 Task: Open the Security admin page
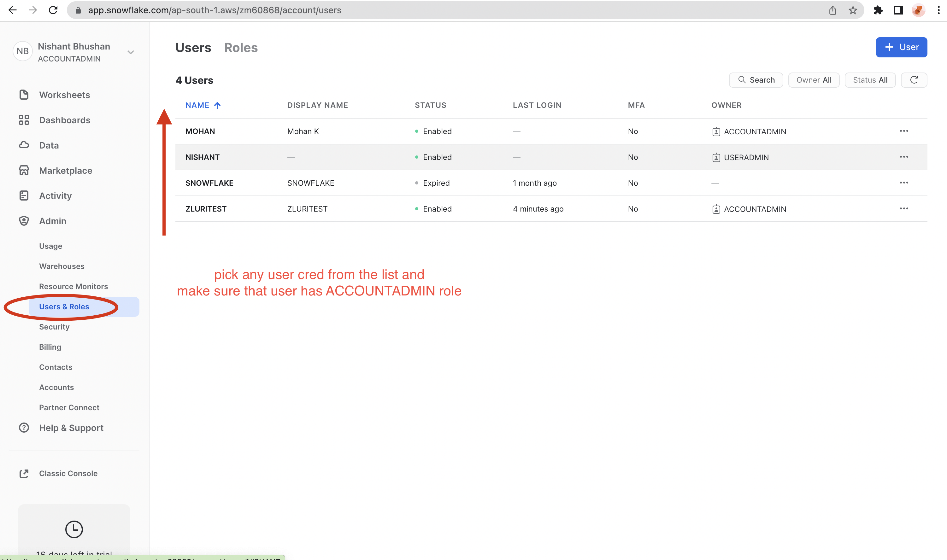pos(54,327)
